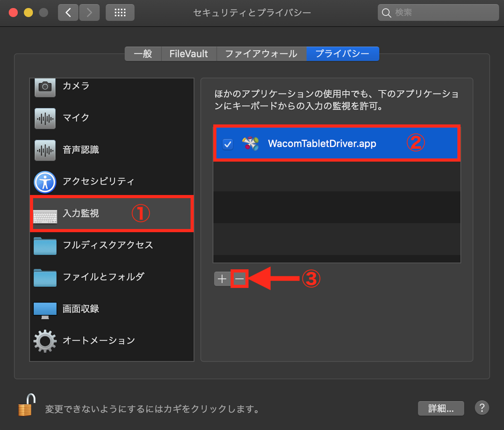The width and height of the screenshot is (504, 430).
Task: Click the keyboard icon for 入力監視
Action: [45, 217]
